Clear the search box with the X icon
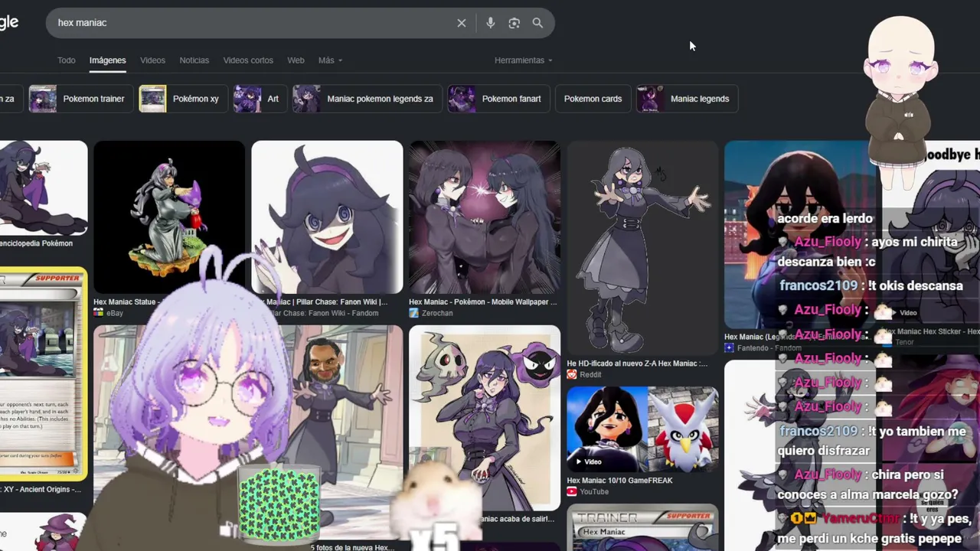This screenshot has width=980, height=551. (462, 23)
